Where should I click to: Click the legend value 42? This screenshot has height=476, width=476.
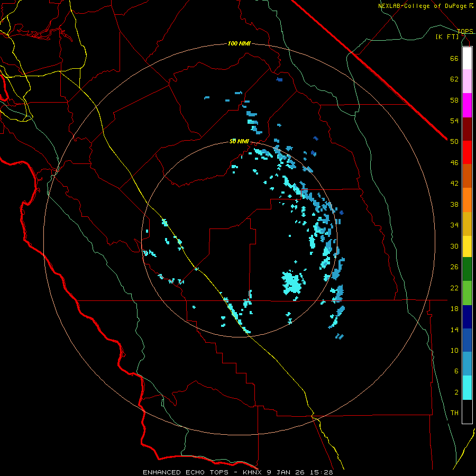tap(454, 184)
